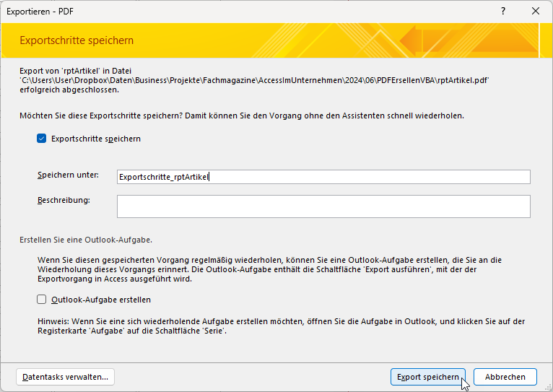Cancel with the Abbrechen button
The width and height of the screenshot is (553, 392).
click(x=505, y=377)
